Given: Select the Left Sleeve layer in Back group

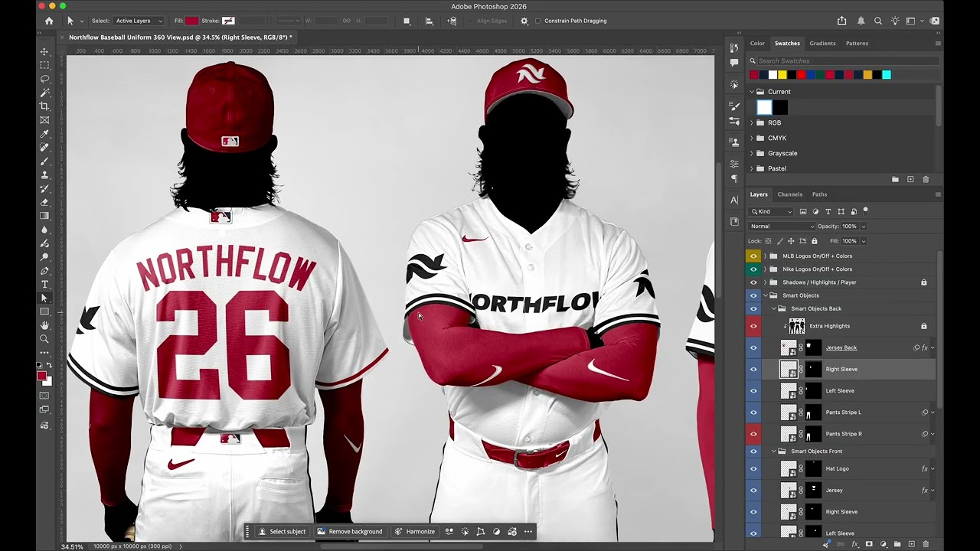Looking at the screenshot, I should pos(840,390).
